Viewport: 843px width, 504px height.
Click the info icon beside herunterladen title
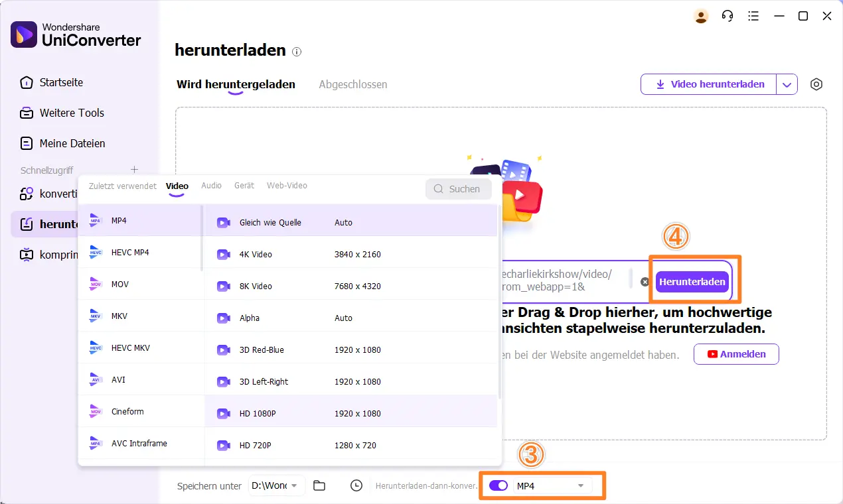click(297, 52)
